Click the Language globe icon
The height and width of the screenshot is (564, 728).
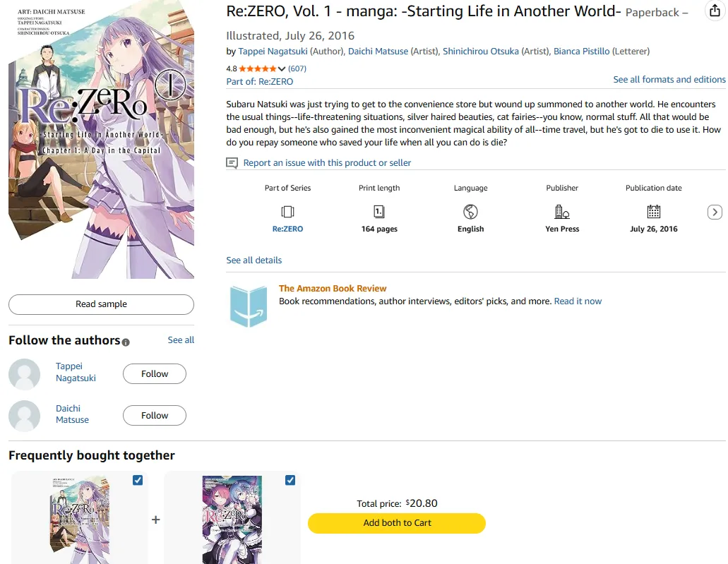470,212
